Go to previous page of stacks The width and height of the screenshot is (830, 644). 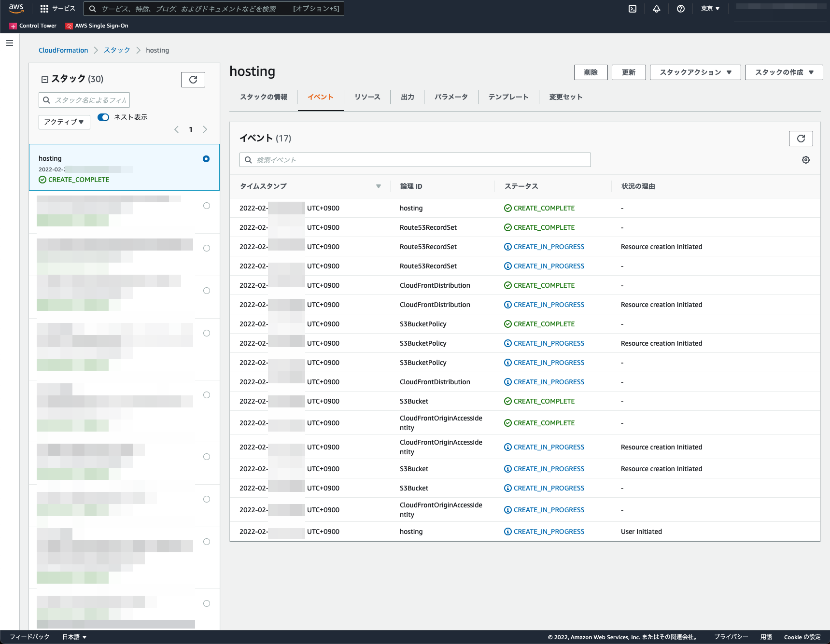click(x=177, y=129)
